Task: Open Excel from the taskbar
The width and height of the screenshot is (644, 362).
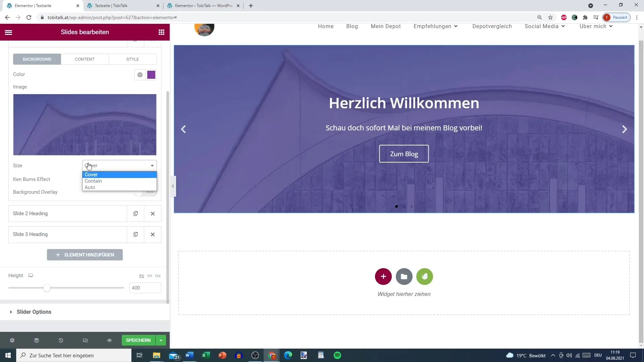Action: point(206,355)
